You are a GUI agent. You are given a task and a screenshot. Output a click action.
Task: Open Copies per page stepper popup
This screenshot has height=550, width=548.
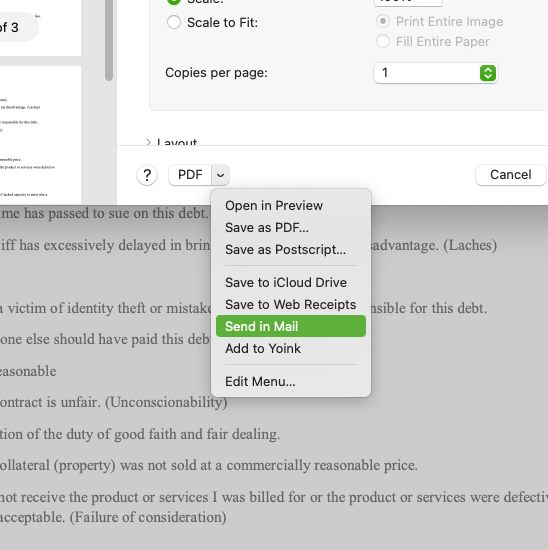click(x=488, y=73)
